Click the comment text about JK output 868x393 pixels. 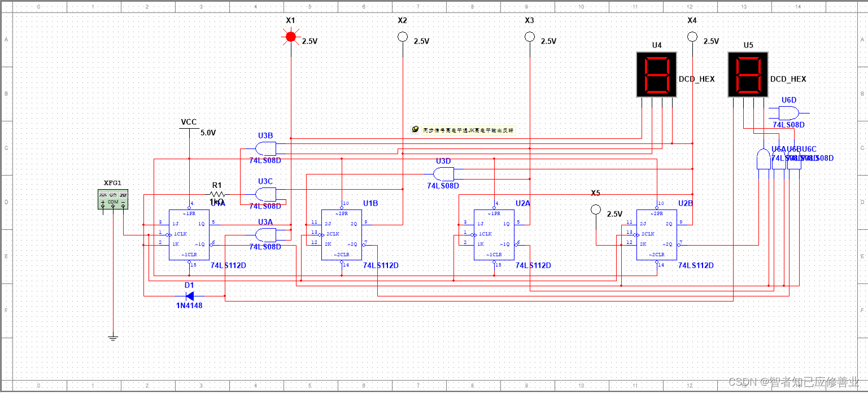[x=469, y=130]
